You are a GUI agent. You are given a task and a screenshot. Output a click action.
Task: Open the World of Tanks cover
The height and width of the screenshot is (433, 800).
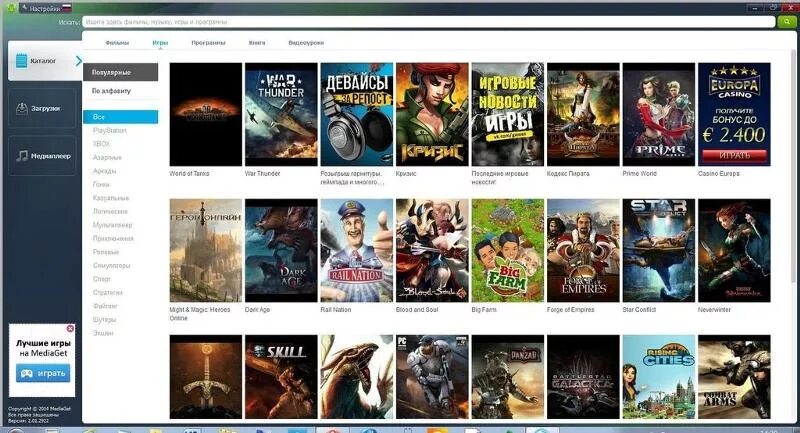[206, 114]
